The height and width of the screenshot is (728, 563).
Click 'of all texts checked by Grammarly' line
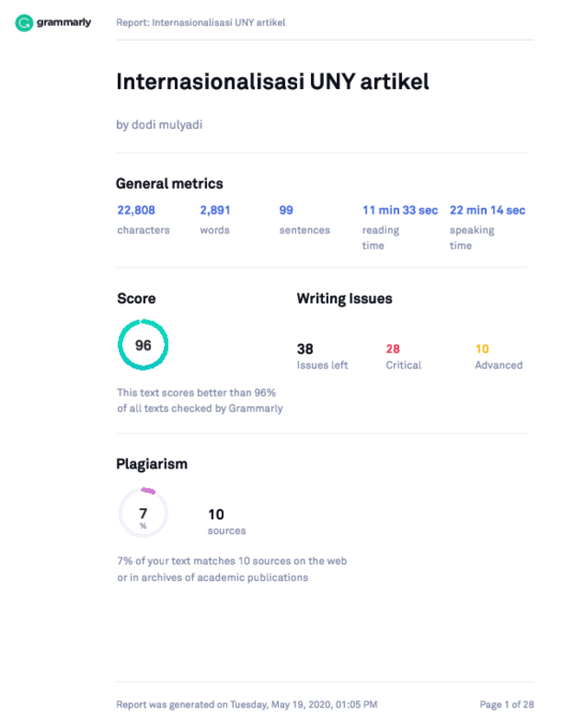200,409
